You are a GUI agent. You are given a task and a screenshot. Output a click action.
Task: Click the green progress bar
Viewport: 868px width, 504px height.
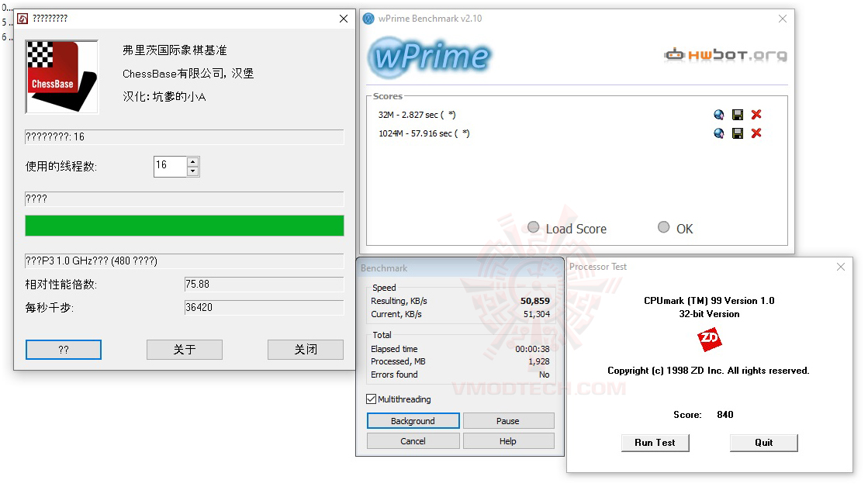[185, 226]
